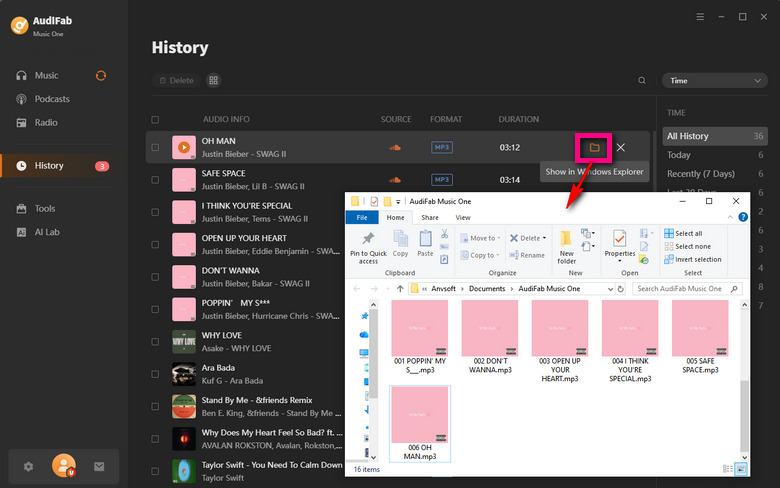The width and height of the screenshot is (780, 488).
Task: Open the Tools section
Action: [x=45, y=208]
